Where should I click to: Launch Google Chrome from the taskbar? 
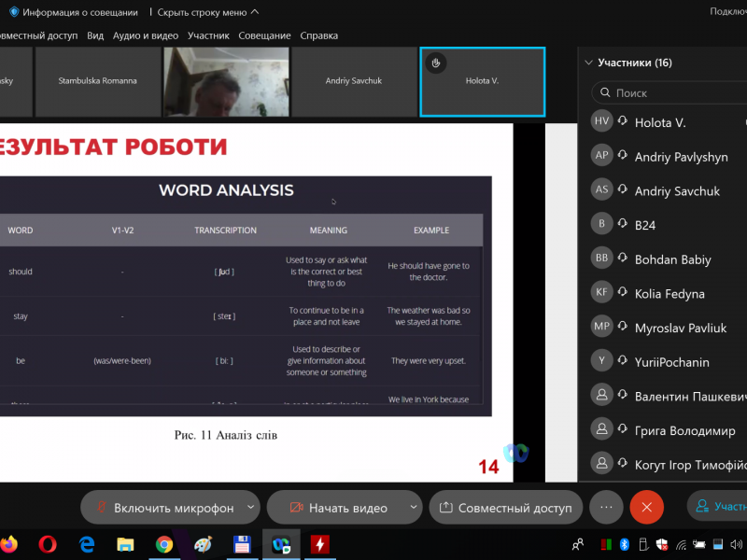(164, 543)
